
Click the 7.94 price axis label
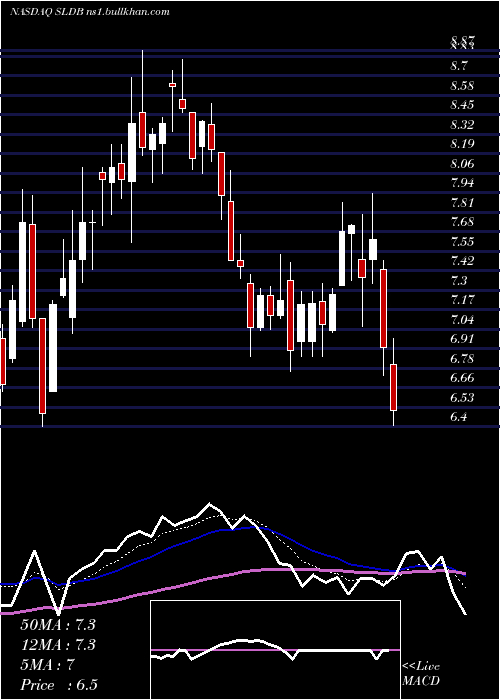(x=462, y=183)
